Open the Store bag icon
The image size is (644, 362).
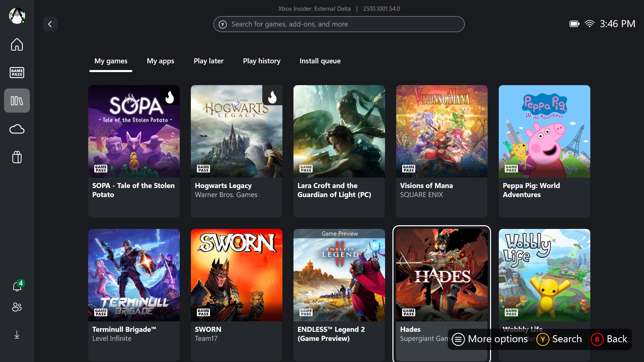tap(17, 157)
